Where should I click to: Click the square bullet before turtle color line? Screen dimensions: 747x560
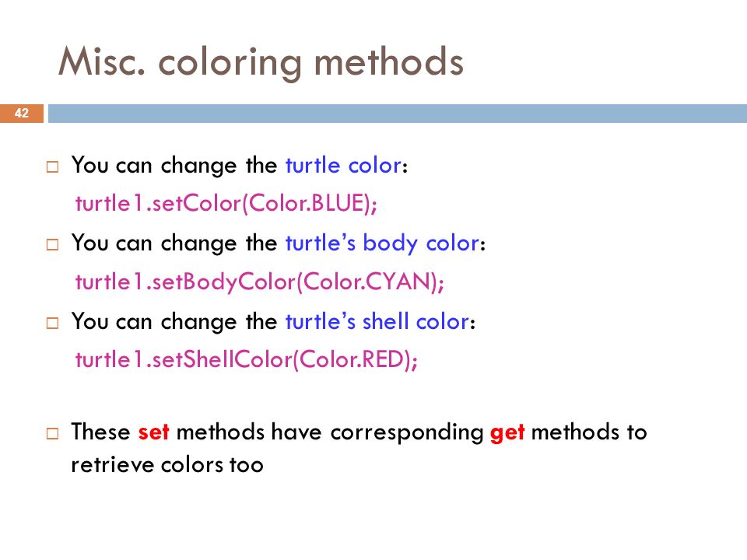point(52,166)
